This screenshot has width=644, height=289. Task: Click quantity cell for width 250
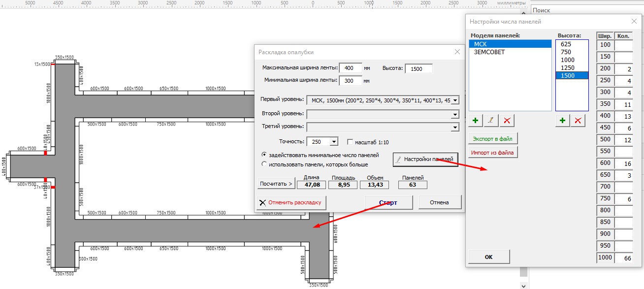tap(623, 81)
